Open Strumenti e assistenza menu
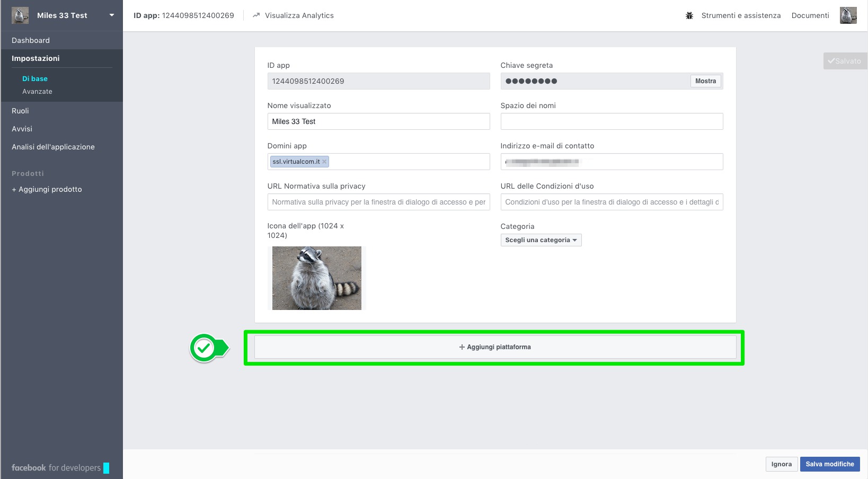Viewport: 868px width, 479px height. coord(740,15)
